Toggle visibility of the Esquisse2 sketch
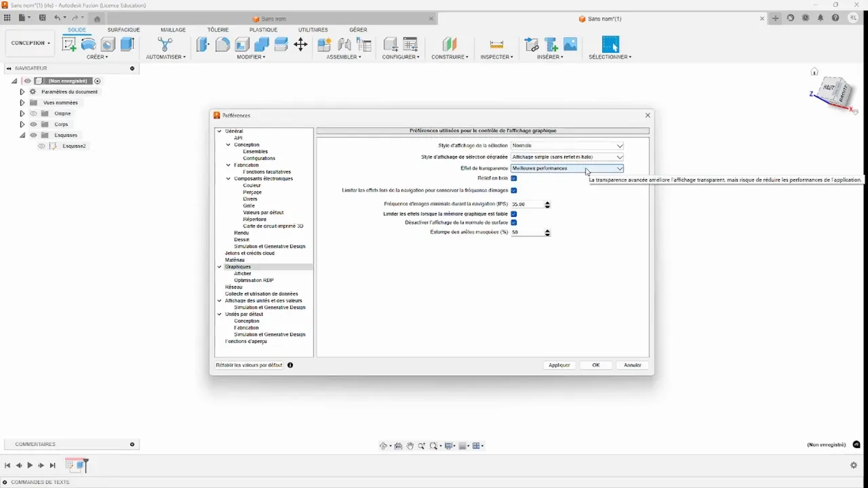868x488 pixels. coord(41,146)
